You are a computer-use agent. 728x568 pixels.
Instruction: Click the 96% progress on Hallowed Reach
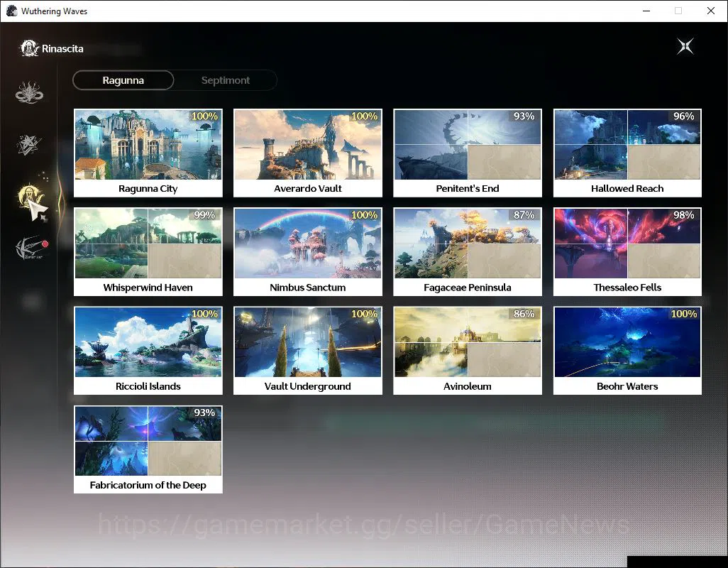[x=684, y=116]
